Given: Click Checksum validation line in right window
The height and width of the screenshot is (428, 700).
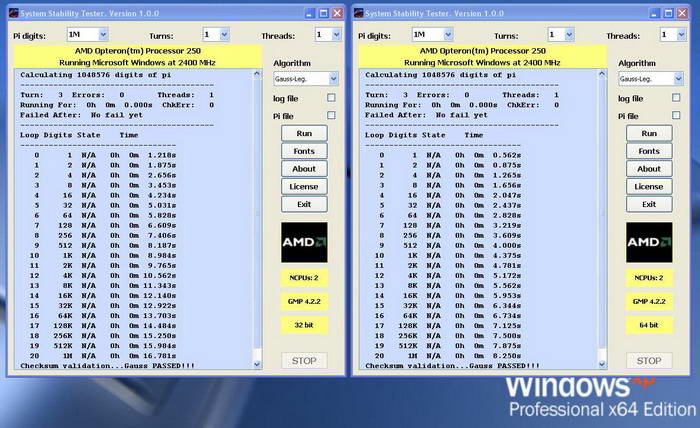Looking at the screenshot, I should coord(453,366).
